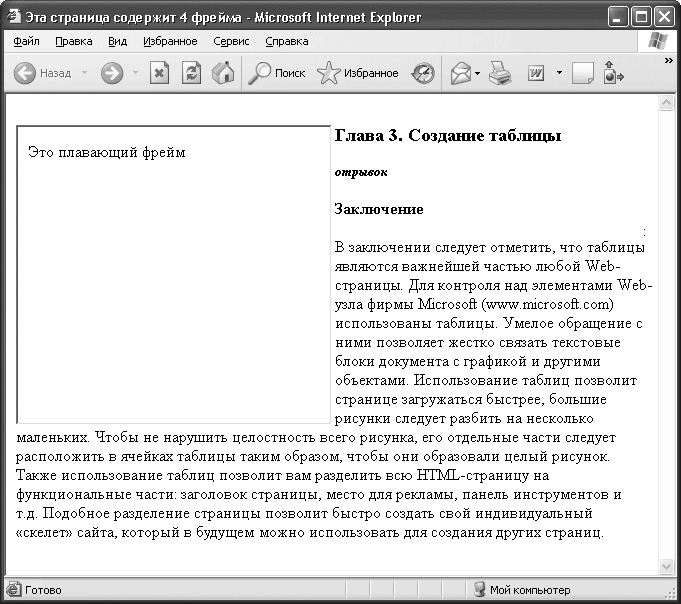Screen dimensions: 681x604
Task: Print the page using the printer icon
Action: 501,73
